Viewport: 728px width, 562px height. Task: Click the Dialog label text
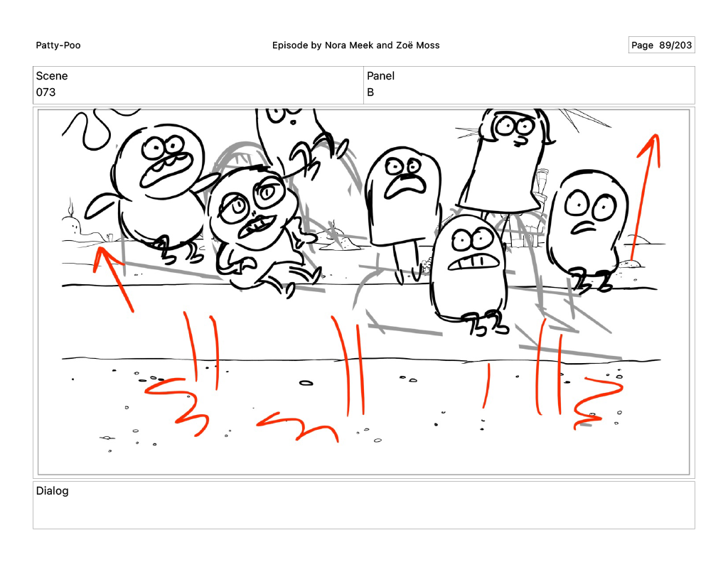point(53,491)
